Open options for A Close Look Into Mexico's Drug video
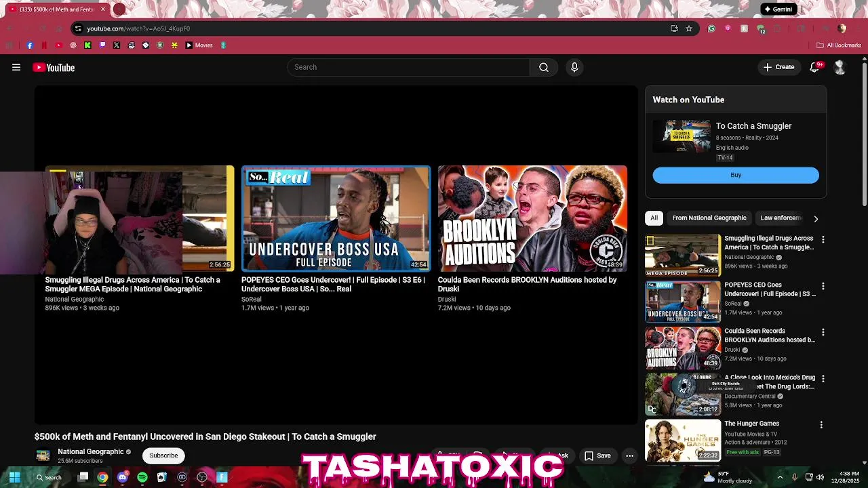This screenshot has height=488, width=868. pos(823,379)
